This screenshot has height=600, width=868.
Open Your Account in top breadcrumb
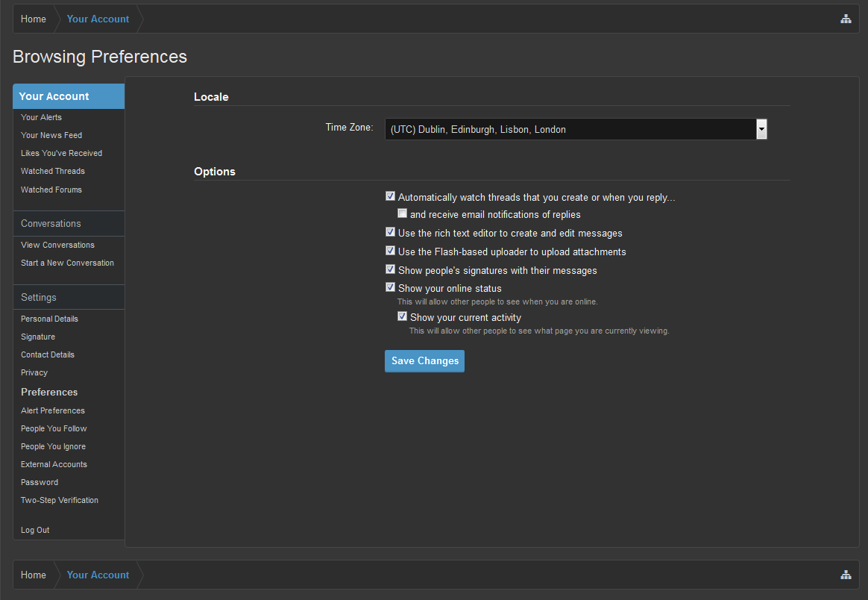coord(98,19)
